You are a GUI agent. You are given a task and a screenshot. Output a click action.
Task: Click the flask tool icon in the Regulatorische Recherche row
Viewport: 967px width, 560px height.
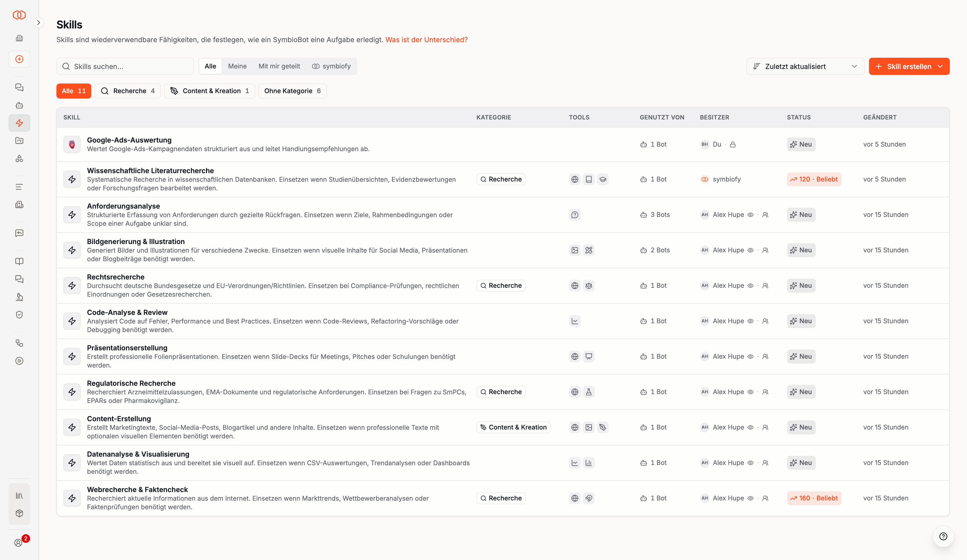point(589,392)
